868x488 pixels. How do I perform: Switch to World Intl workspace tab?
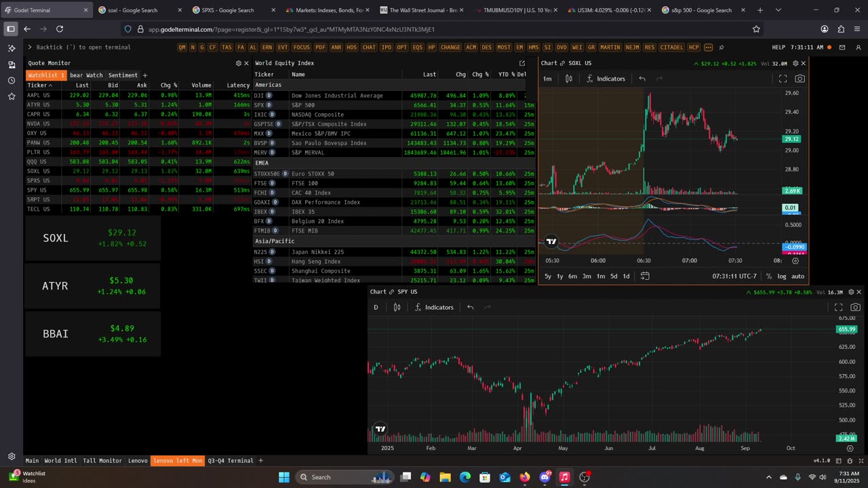[x=60, y=461]
